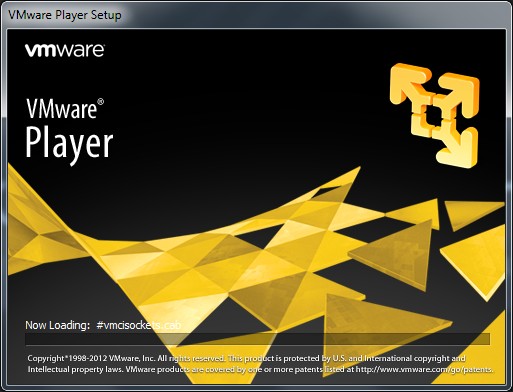Click the '#vmcisockets.cab' file name
513x392 pixels.
click(x=139, y=325)
